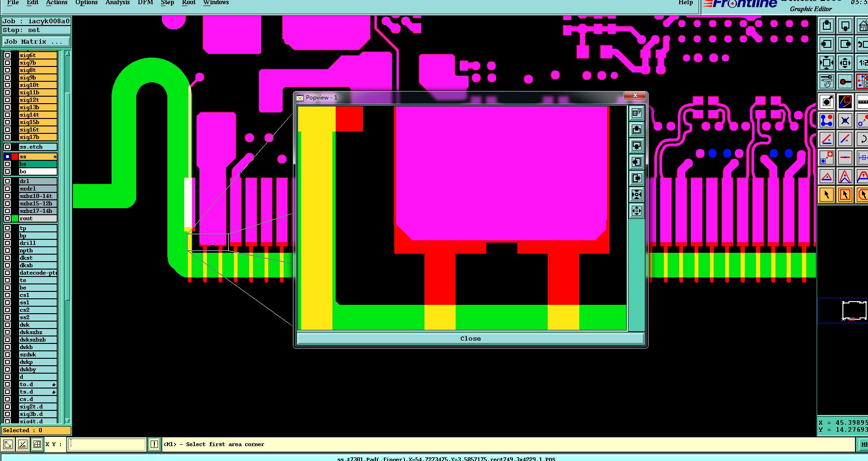
Task: Open the Analysis menu
Action: pos(118,2)
